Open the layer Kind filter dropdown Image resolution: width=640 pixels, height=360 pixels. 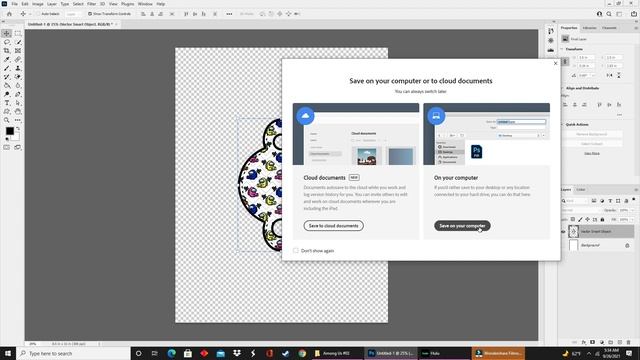tap(575, 201)
